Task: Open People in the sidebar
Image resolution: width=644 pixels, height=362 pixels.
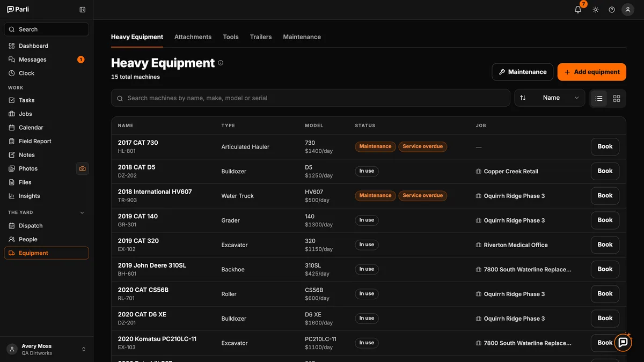Action: pos(46,239)
